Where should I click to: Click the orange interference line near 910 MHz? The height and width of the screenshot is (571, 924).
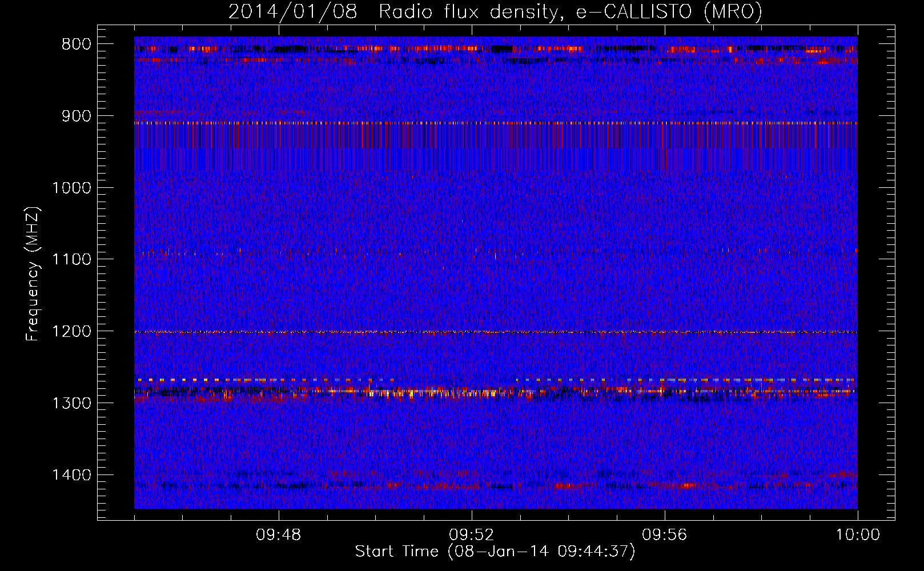[496, 123]
